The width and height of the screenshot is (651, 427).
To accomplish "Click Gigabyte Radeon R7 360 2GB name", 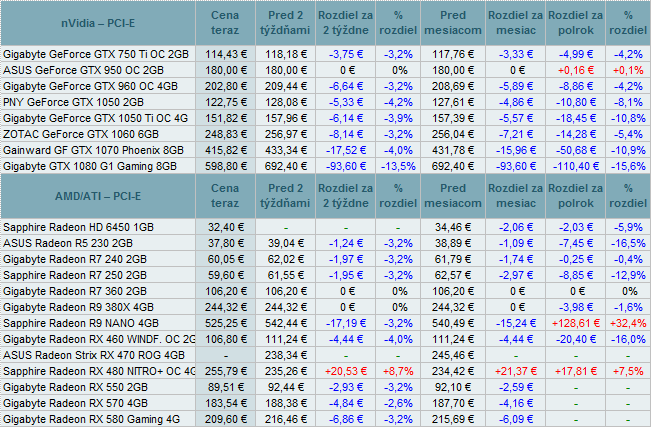I will (x=75, y=291).
